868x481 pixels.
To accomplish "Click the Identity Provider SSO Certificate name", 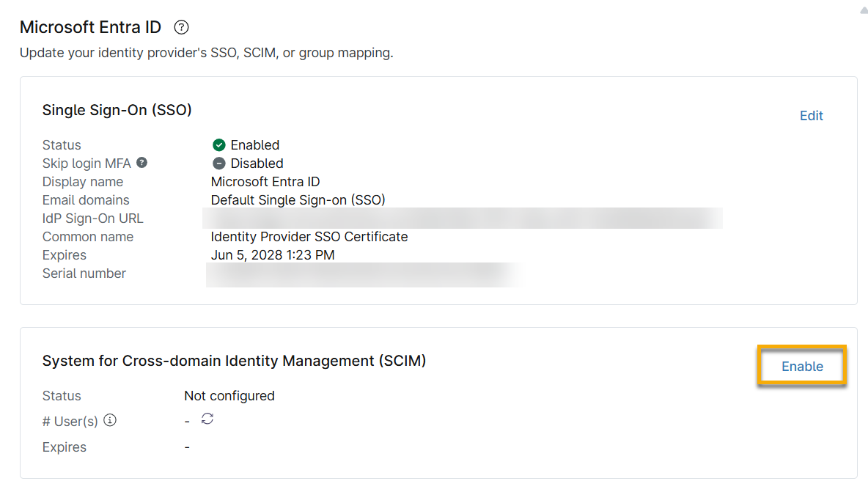I will [309, 236].
